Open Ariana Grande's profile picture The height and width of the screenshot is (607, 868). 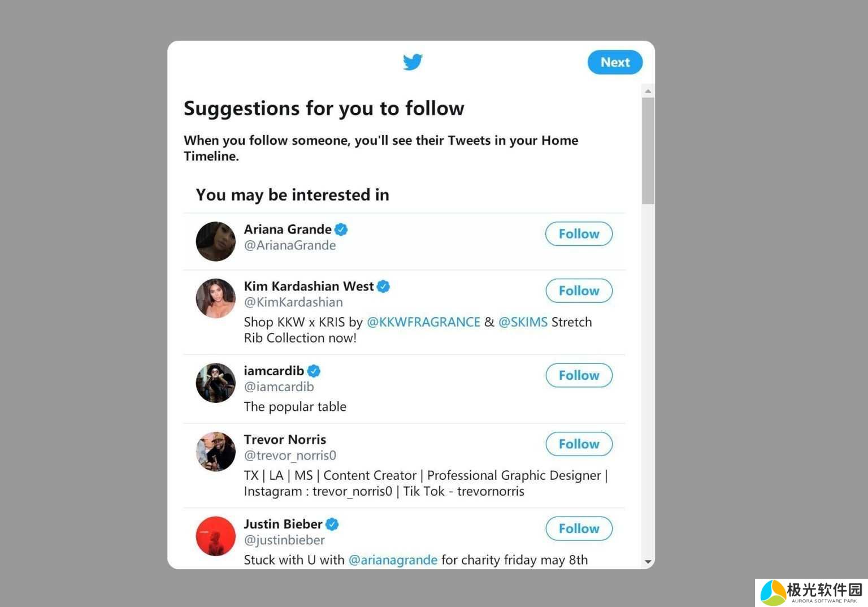[215, 241]
